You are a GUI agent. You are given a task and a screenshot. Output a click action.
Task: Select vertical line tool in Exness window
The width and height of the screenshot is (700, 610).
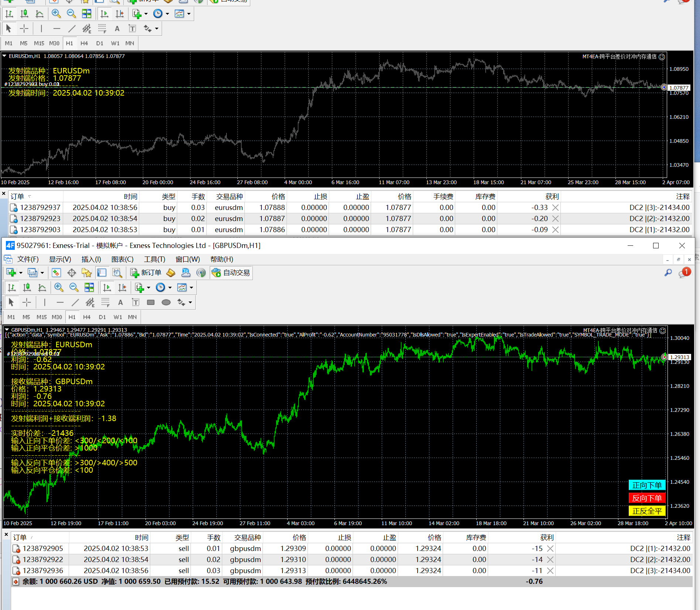(x=45, y=302)
